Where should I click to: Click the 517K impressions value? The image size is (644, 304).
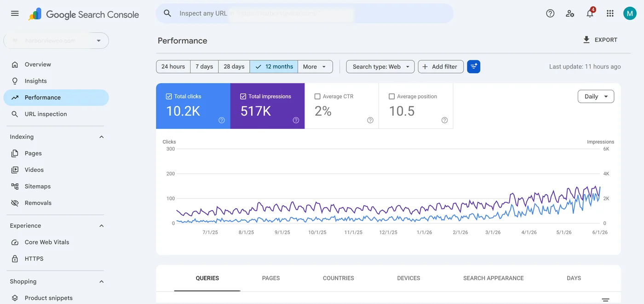256,111
